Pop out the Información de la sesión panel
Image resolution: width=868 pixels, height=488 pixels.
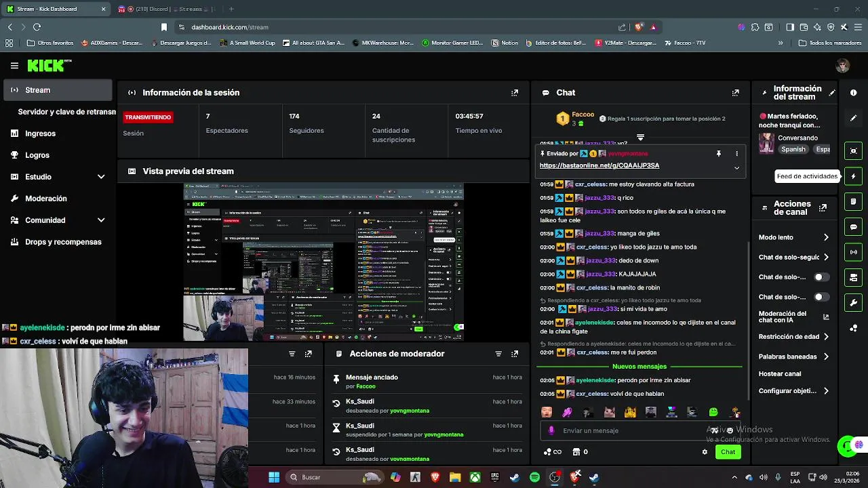point(515,93)
